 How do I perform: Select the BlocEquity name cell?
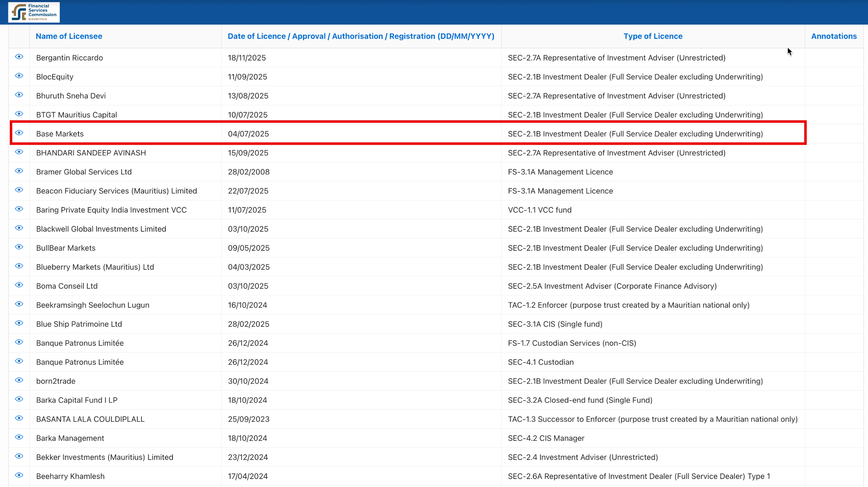point(125,77)
